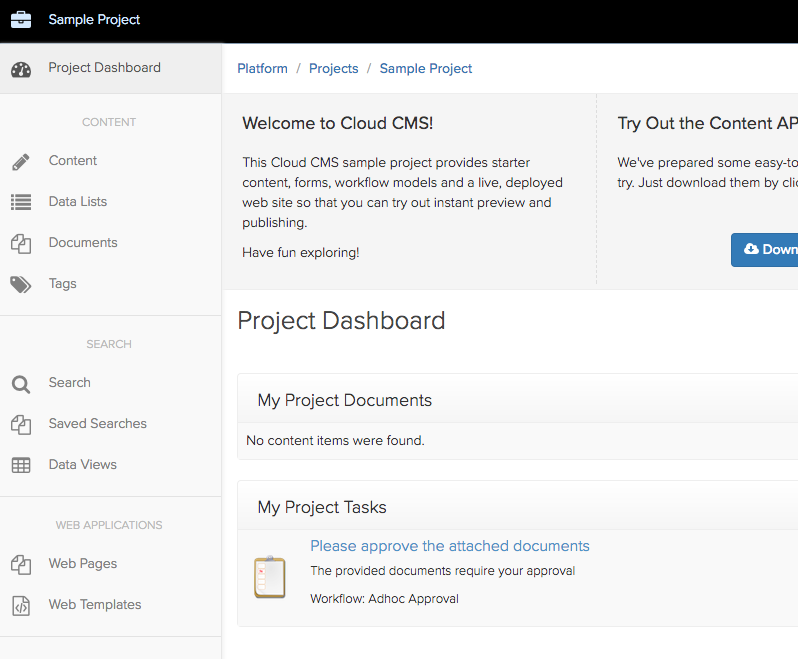Click Sample Project title in header
This screenshot has width=798, height=659.
point(94,20)
